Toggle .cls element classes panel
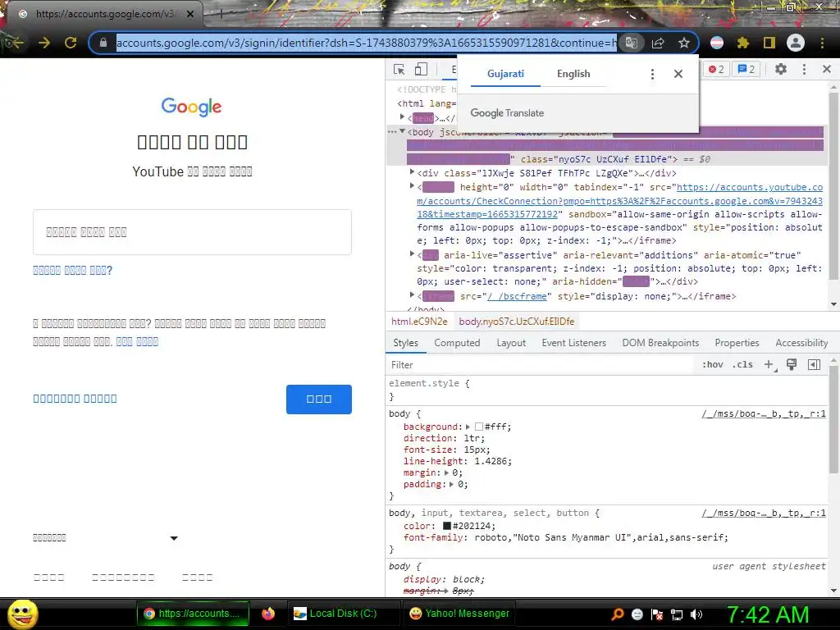This screenshot has height=630, width=840. [742, 365]
